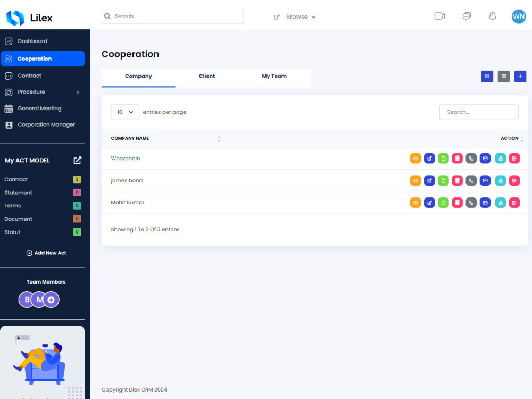532x399 pixels.
Task: Focus the table Search... field
Action: coord(479,112)
